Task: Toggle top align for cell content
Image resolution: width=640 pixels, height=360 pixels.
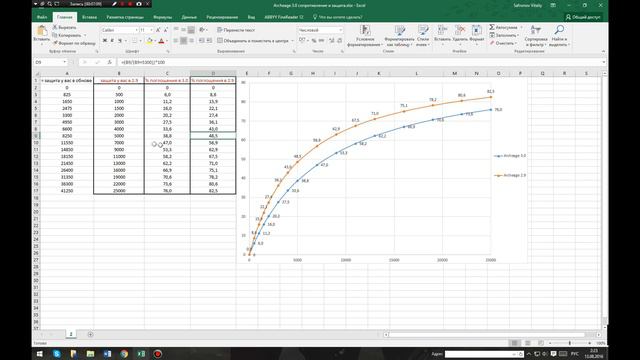Action: point(176,30)
